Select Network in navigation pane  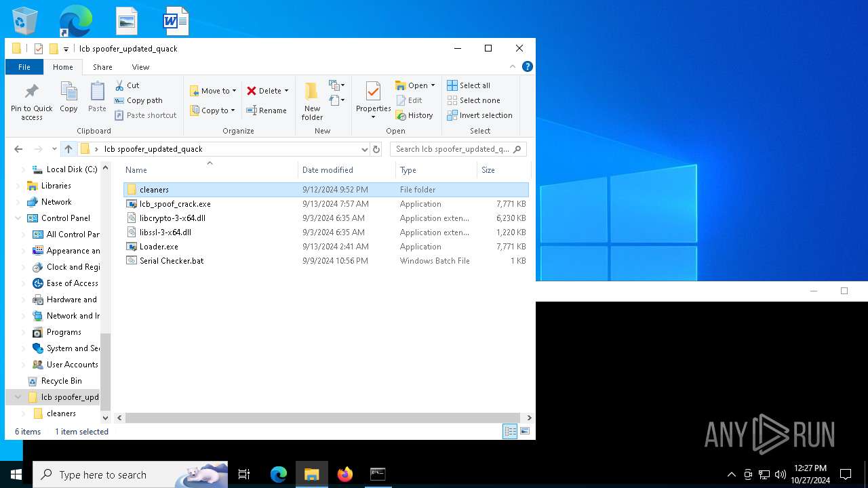[x=56, y=202]
